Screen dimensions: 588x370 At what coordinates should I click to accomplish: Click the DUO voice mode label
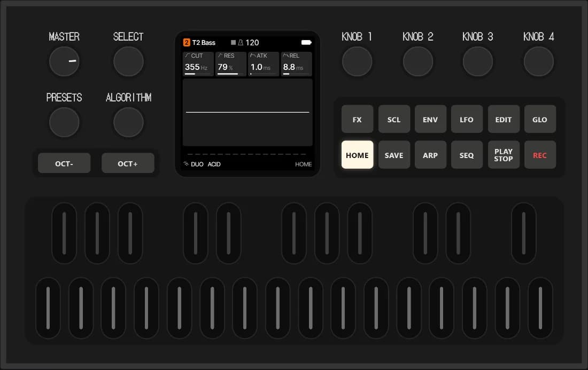[x=197, y=164]
